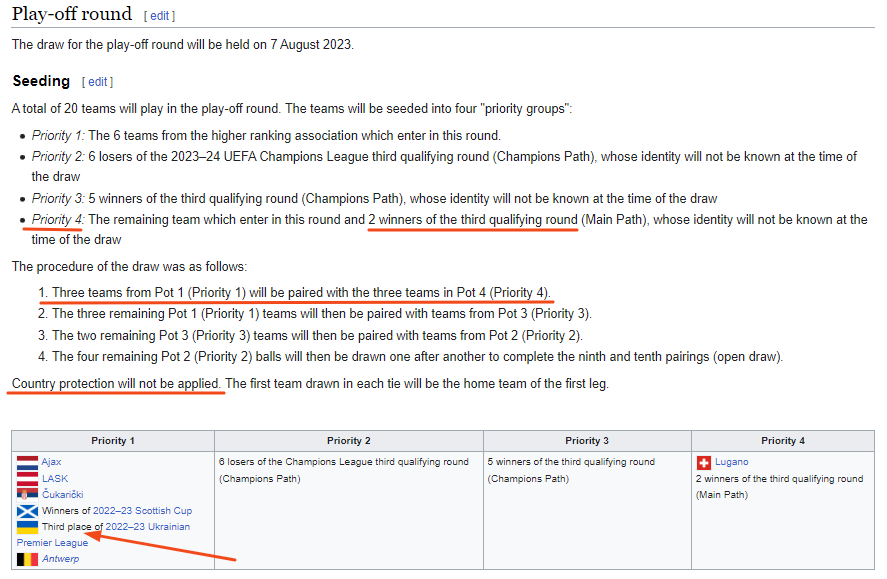Click the edit link beside Play-off round
This screenshot has width=887, height=579.
pyautogui.click(x=159, y=16)
